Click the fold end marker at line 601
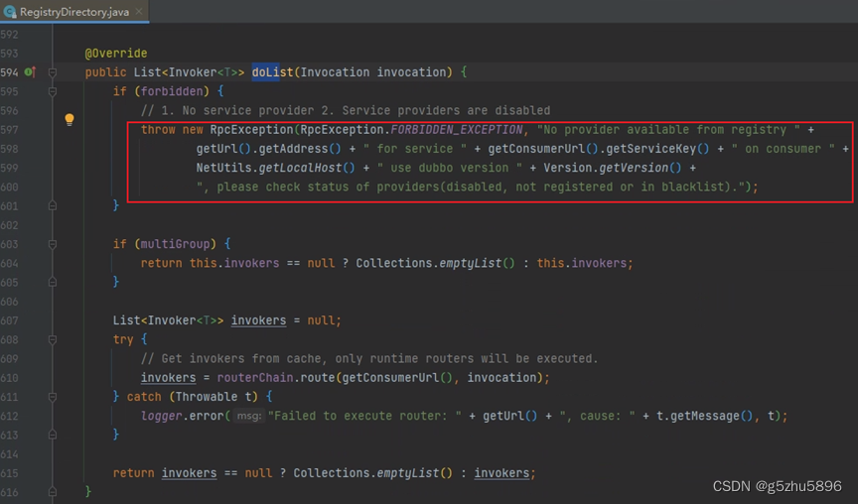The height and width of the screenshot is (504, 858). pos(53,205)
